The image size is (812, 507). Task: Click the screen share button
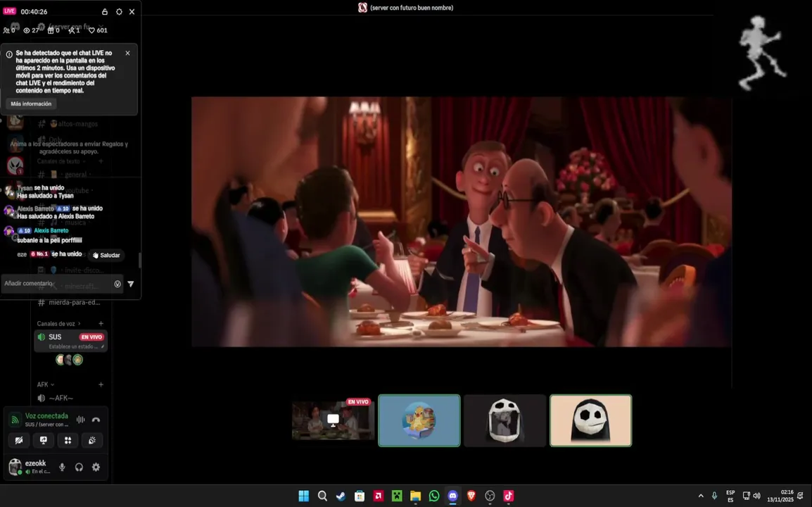pyautogui.click(x=44, y=440)
